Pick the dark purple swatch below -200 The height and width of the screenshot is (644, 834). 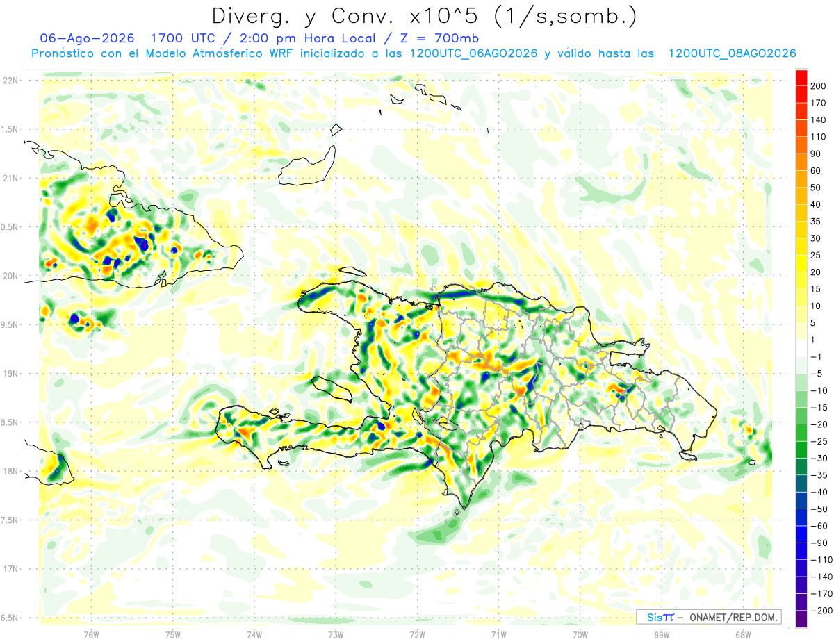801,619
